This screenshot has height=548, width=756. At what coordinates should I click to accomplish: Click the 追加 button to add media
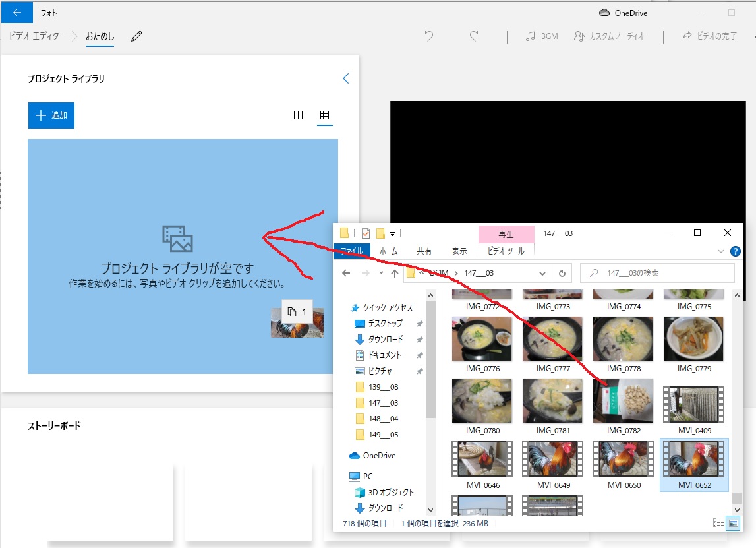tap(51, 114)
